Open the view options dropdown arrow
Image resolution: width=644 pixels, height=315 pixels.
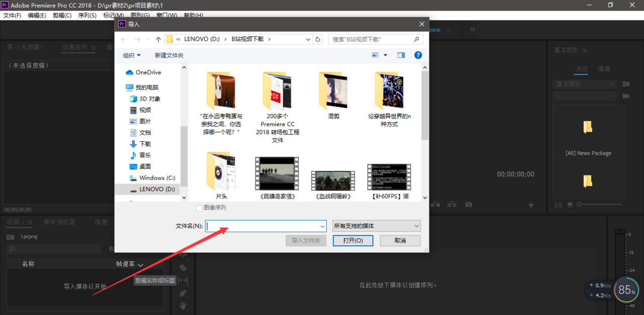coord(385,55)
